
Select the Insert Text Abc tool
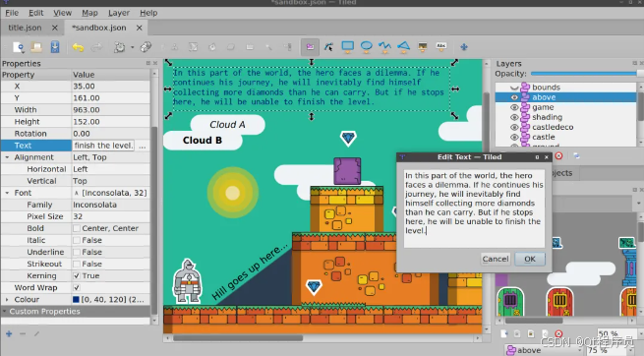(441, 46)
